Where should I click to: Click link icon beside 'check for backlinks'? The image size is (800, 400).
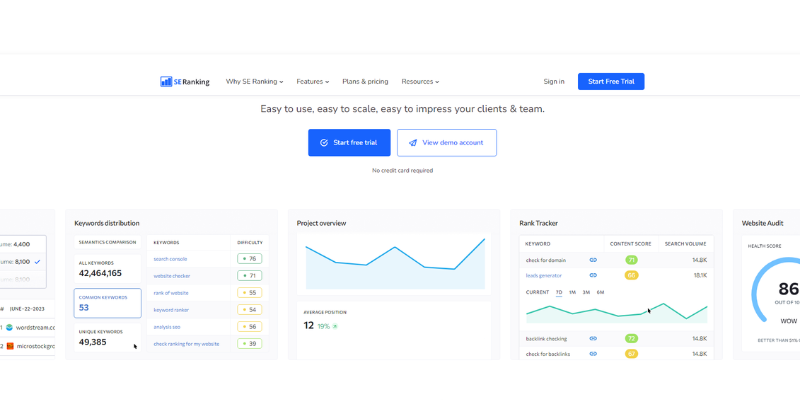(593, 354)
